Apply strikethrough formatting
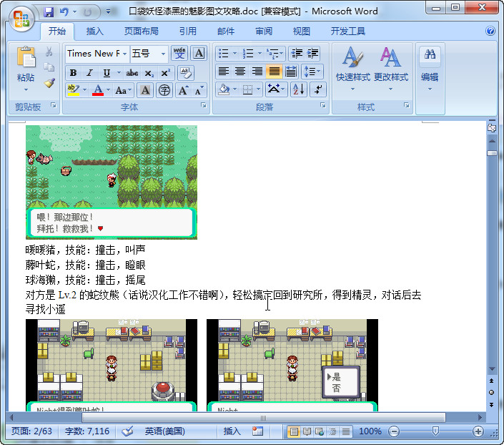504x445 pixels. pyautogui.click(x=132, y=73)
